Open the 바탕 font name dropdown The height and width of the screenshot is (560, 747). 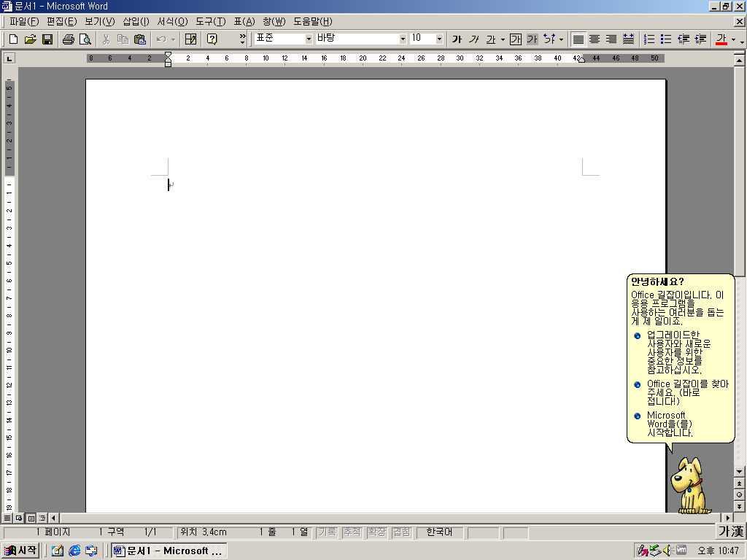click(x=403, y=39)
